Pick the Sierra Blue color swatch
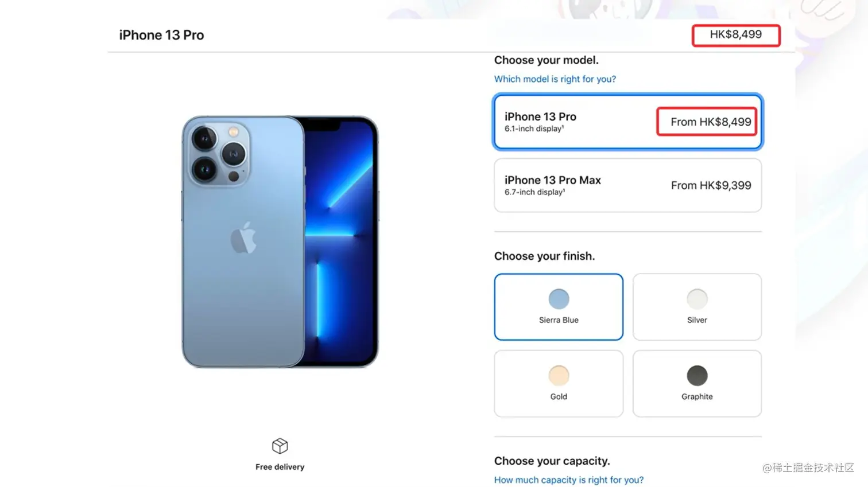868x487 pixels. point(559,299)
